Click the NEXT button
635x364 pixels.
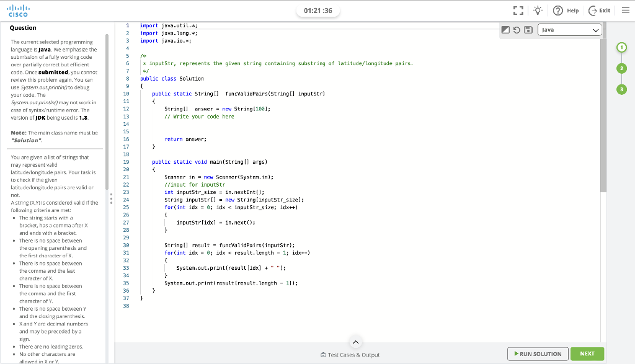tap(587, 353)
